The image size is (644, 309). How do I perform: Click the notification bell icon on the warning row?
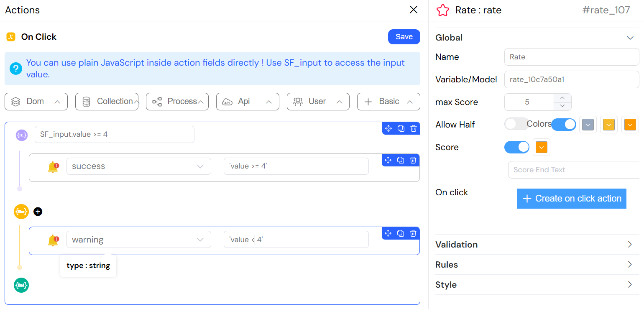click(53, 239)
